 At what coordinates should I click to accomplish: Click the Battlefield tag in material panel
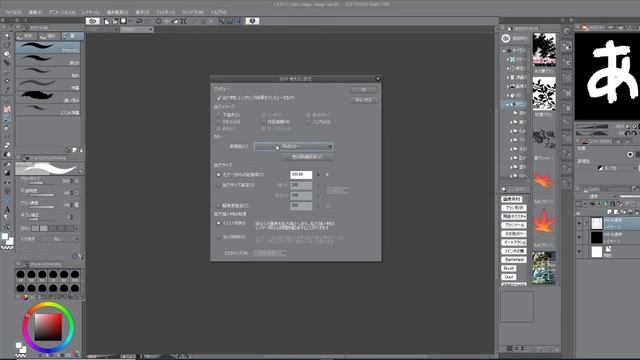514,260
